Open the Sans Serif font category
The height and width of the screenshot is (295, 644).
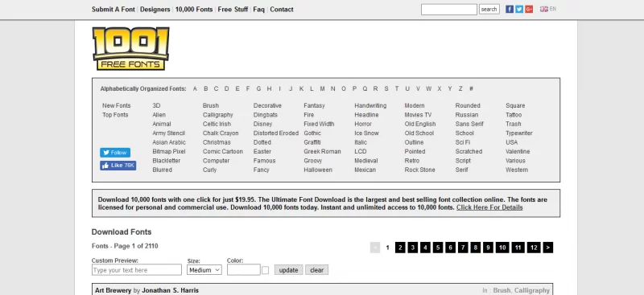[x=469, y=124]
